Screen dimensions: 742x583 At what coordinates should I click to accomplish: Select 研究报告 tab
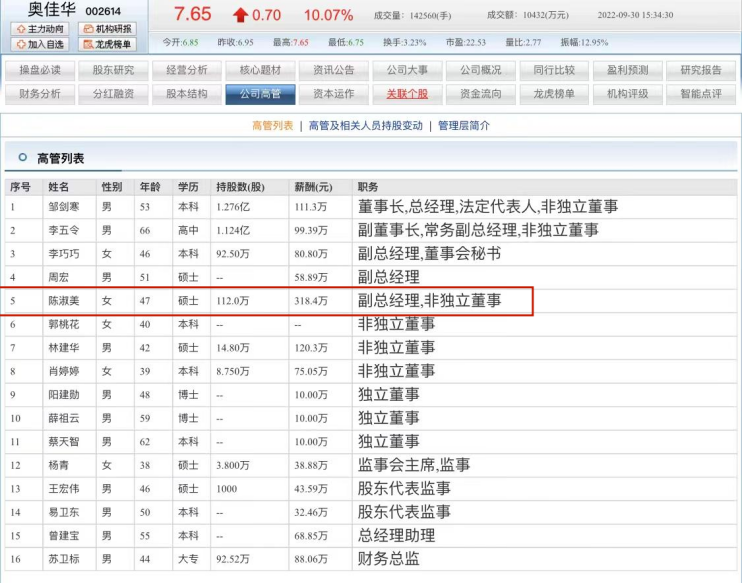[701, 70]
